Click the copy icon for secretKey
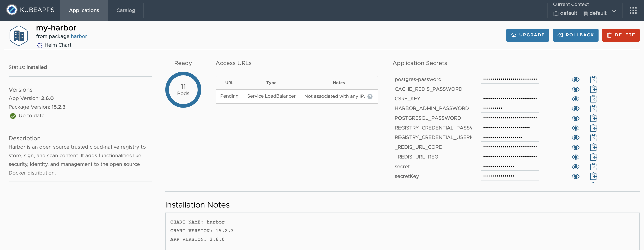This screenshot has height=250, width=644. pos(593,176)
